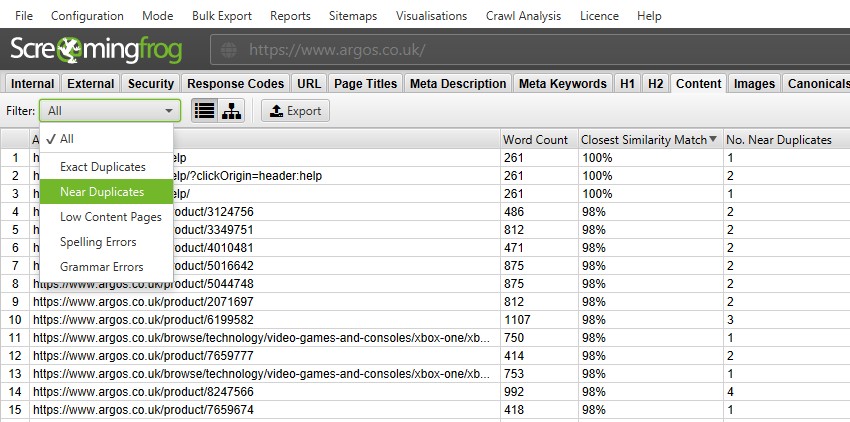This screenshot has height=422, width=850.
Task: Select the checked All filter option
Action: pyautogui.click(x=66, y=139)
